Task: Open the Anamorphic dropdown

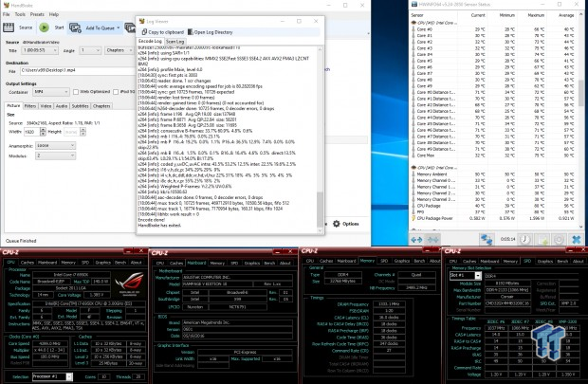Action: (x=56, y=145)
